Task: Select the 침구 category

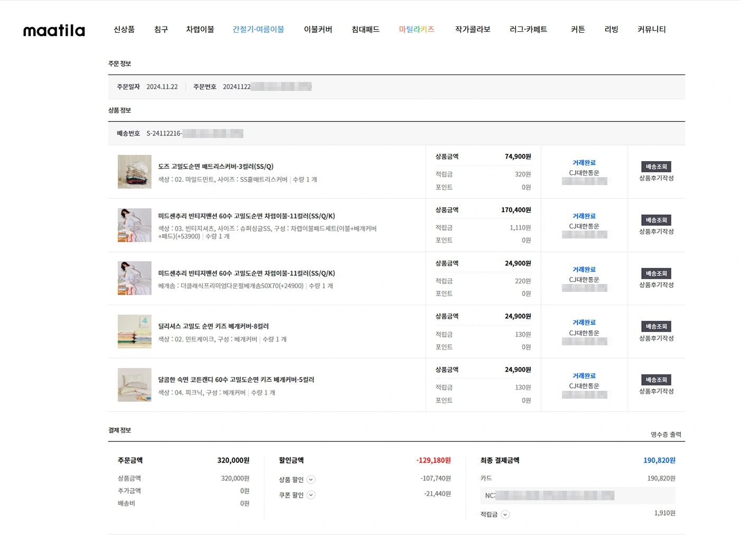Action: (161, 30)
